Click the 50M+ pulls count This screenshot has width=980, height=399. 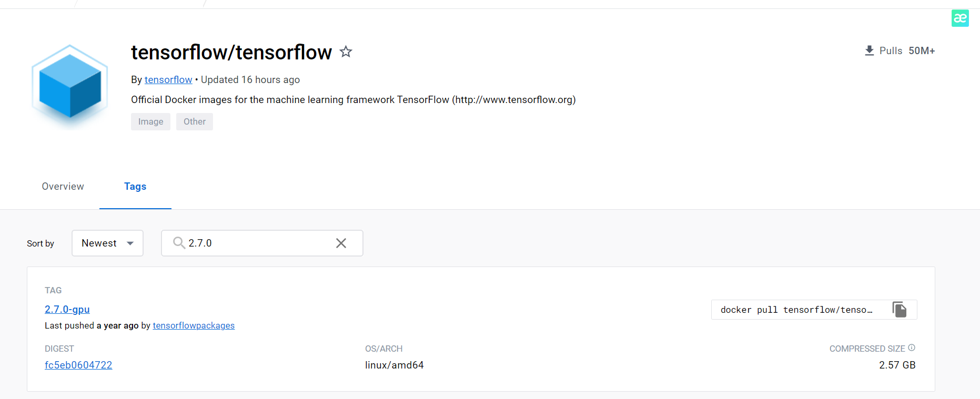922,50
